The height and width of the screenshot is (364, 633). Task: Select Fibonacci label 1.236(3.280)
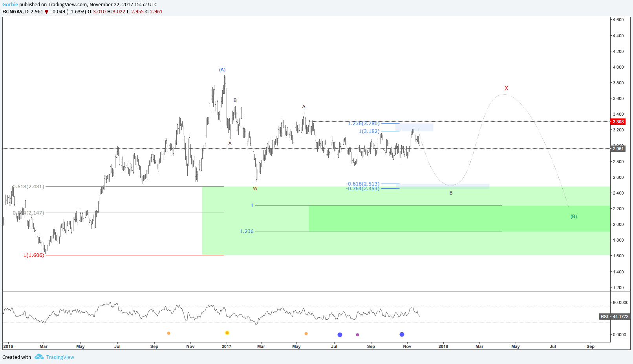(364, 124)
